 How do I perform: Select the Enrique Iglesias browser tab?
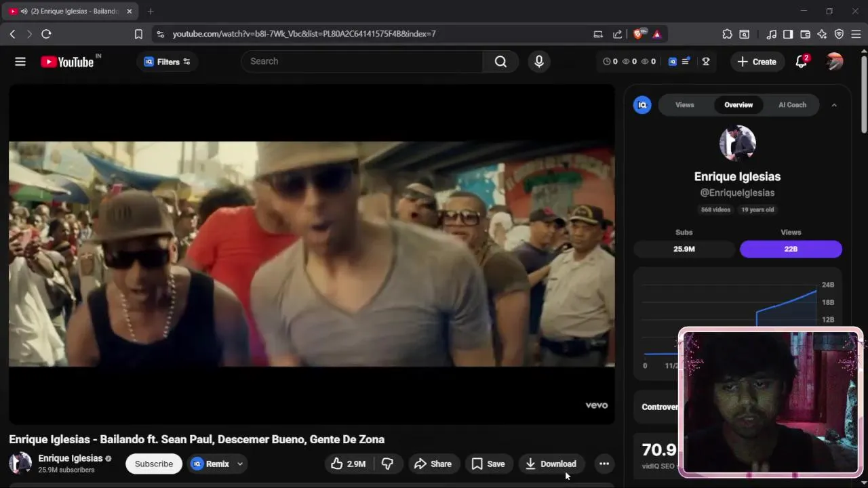[x=71, y=12]
